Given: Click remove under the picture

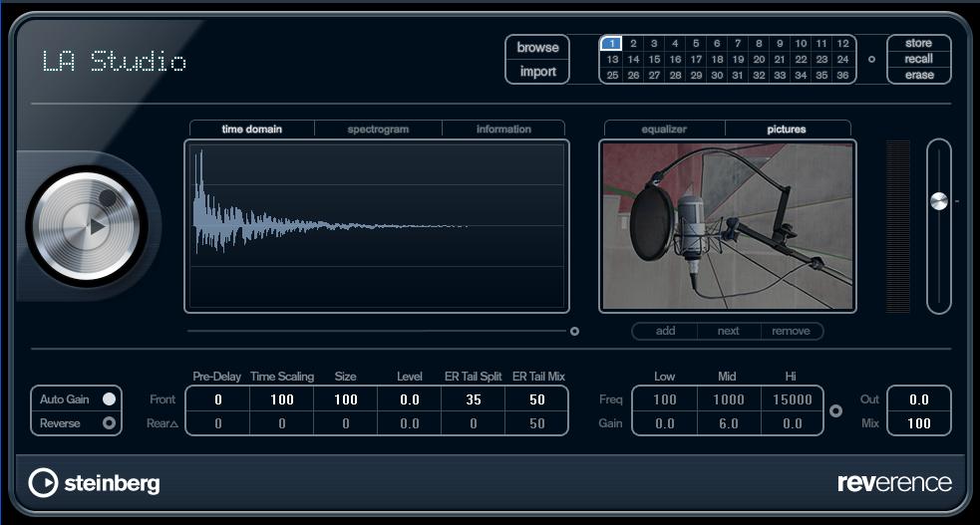Looking at the screenshot, I should click(791, 331).
